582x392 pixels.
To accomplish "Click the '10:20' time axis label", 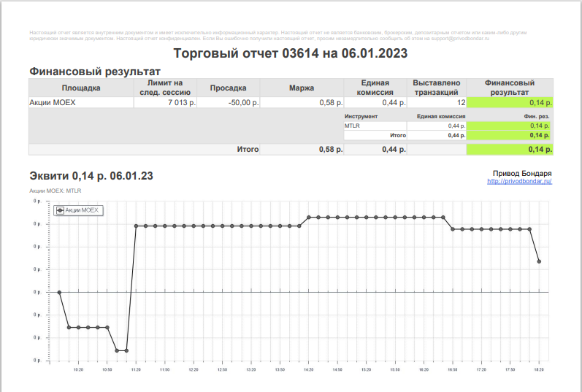I will [x=78, y=369].
